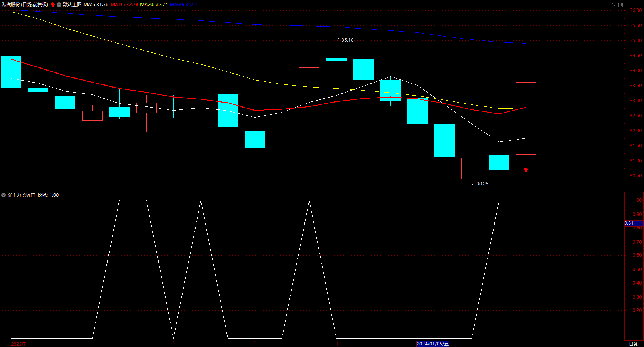The height and width of the screenshot is (347, 644).
Task: Expand the 捉主力挖坑FT indicator dropdown
Action: click(x=3, y=195)
